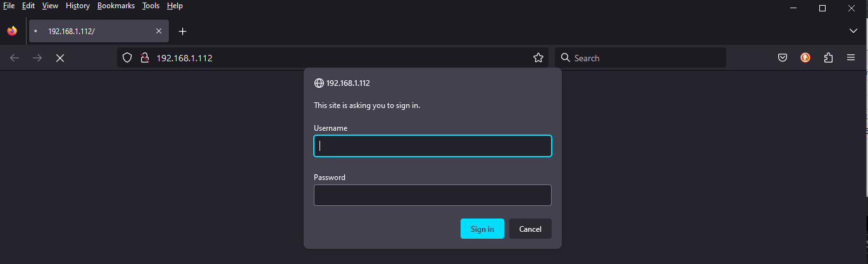Expand the list all tabs dropdown
This screenshot has height=264, width=868.
pyautogui.click(x=853, y=31)
